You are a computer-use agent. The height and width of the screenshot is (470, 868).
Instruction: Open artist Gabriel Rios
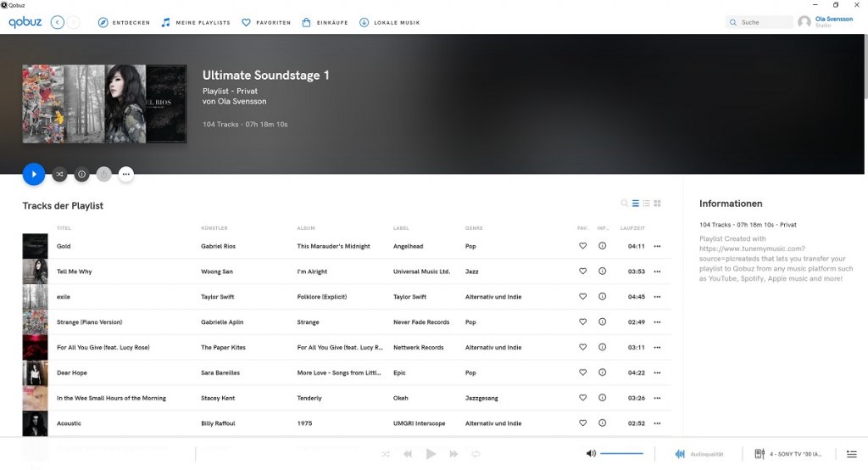218,246
